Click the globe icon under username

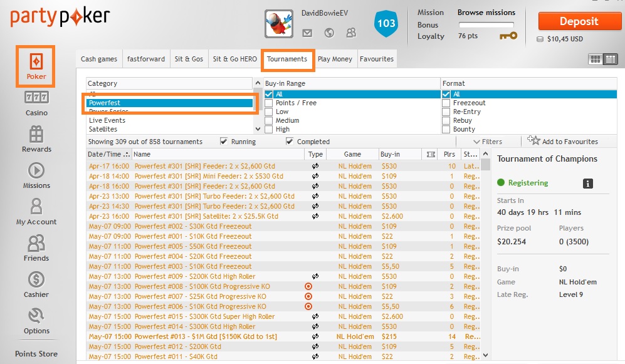pyautogui.click(x=329, y=33)
